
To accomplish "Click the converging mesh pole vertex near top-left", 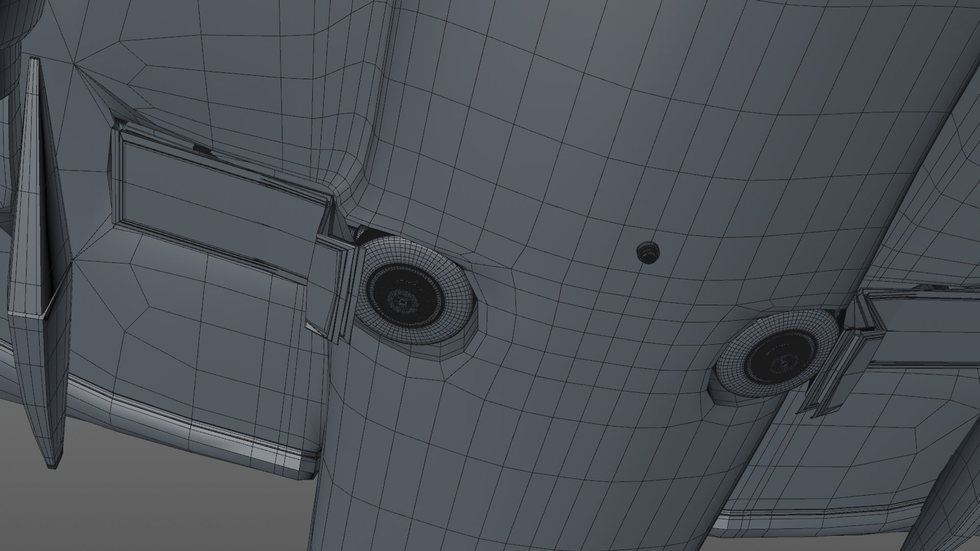I will 77,65.
